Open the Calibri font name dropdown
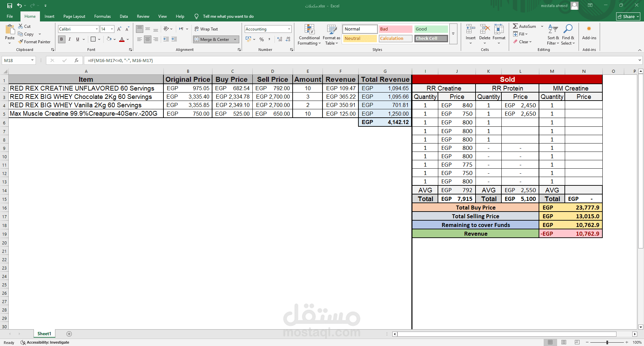 (x=97, y=29)
